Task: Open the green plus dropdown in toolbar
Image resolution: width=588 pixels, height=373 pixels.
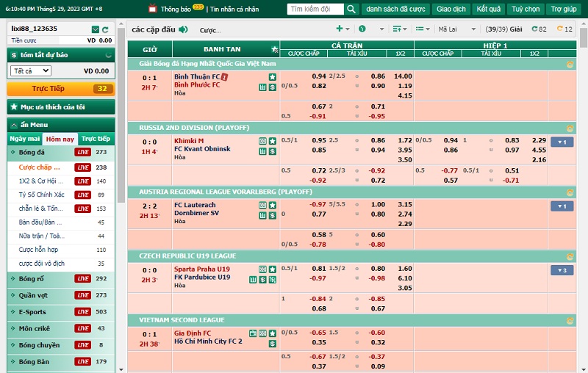Action: pos(343,29)
